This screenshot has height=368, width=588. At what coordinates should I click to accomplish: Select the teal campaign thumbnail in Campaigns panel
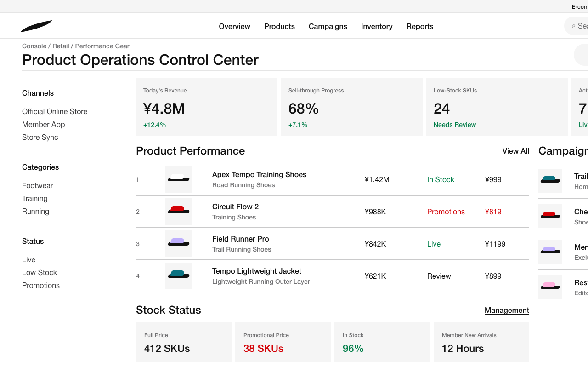pyautogui.click(x=550, y=181)
